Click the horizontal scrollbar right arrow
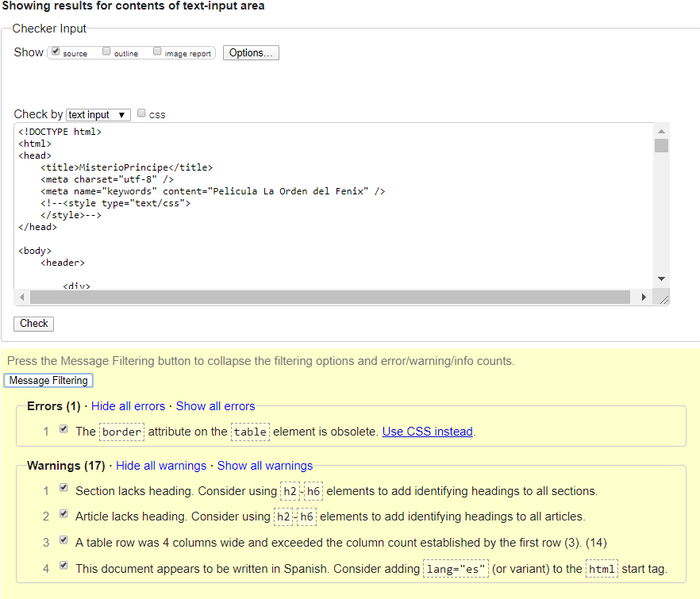This screenshot has width=700, height=599. point(644,297)
